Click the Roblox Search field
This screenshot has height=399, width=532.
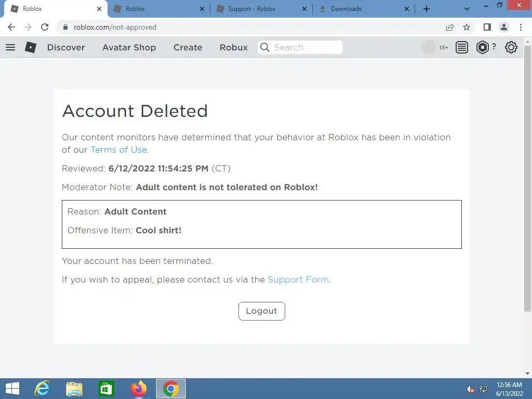tap(300, 47)
